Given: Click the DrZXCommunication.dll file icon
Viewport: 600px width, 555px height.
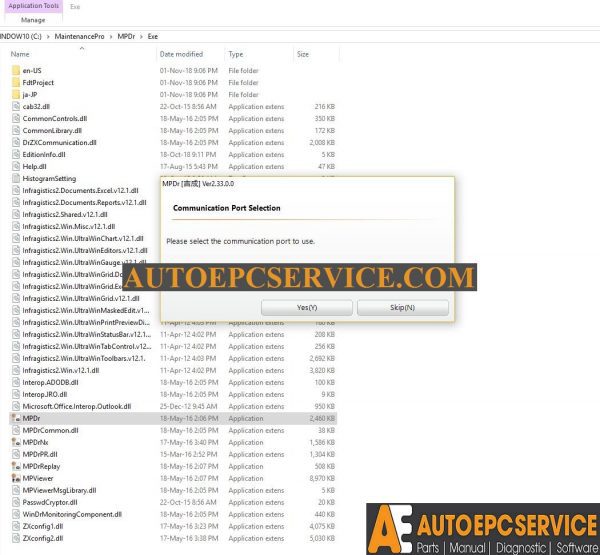Looking at the screenshot, I should tap(16, 142).
